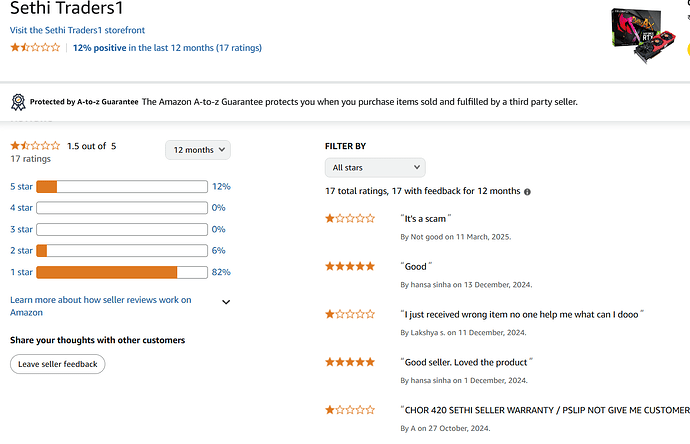Expand the seller reviews info chevron
This screenshot has width=690, height=444.
tap(226, 301)
